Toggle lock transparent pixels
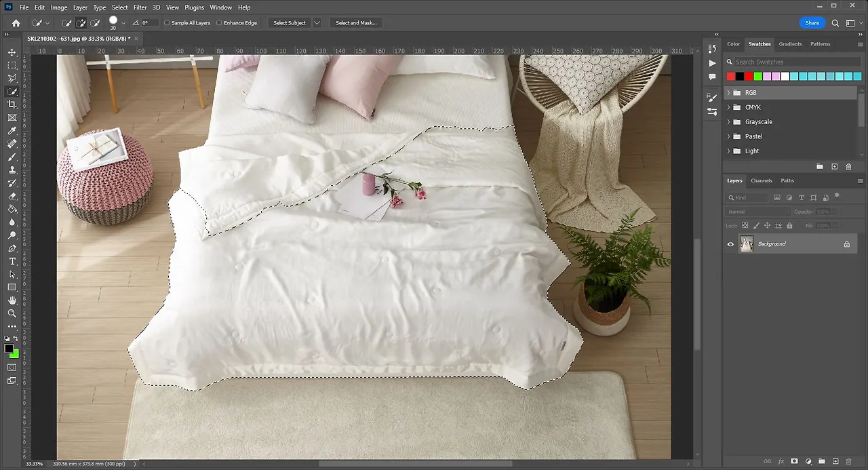868x470 pixels. coord(745,225)
